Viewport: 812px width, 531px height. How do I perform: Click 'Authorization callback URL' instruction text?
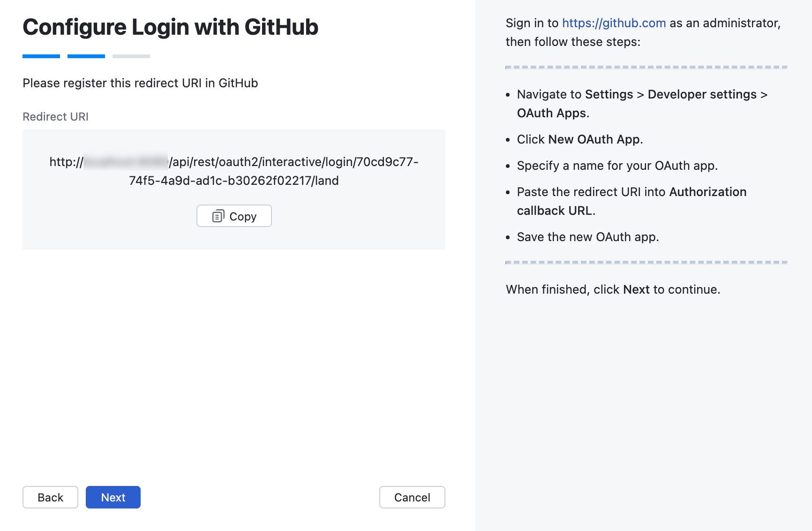tap(632, 201)
